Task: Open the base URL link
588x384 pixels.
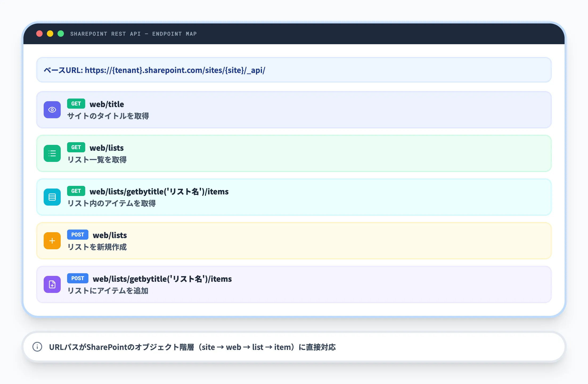Action: [154, 70]
